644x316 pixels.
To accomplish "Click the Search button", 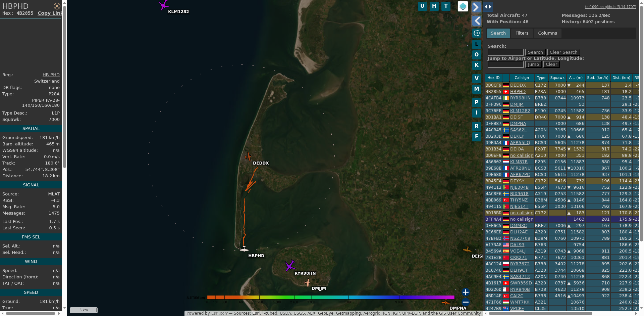I will pos(535,52).
